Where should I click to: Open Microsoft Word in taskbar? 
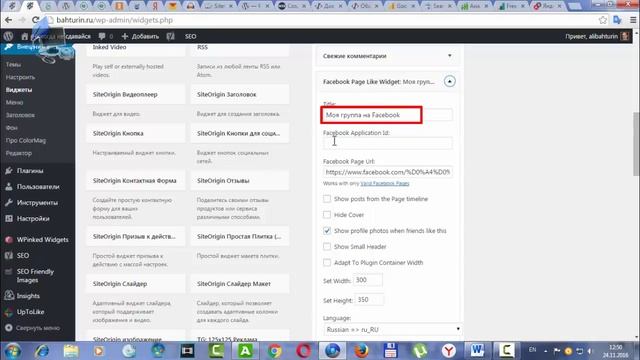[x=477, y=351]
